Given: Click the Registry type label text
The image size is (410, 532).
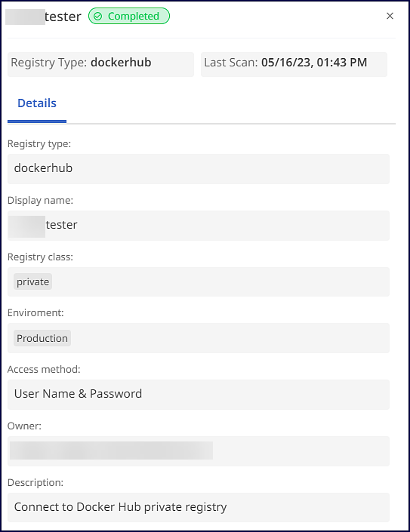Looking at the screenshot, I should pyautogui.click(x=39, y=144).
